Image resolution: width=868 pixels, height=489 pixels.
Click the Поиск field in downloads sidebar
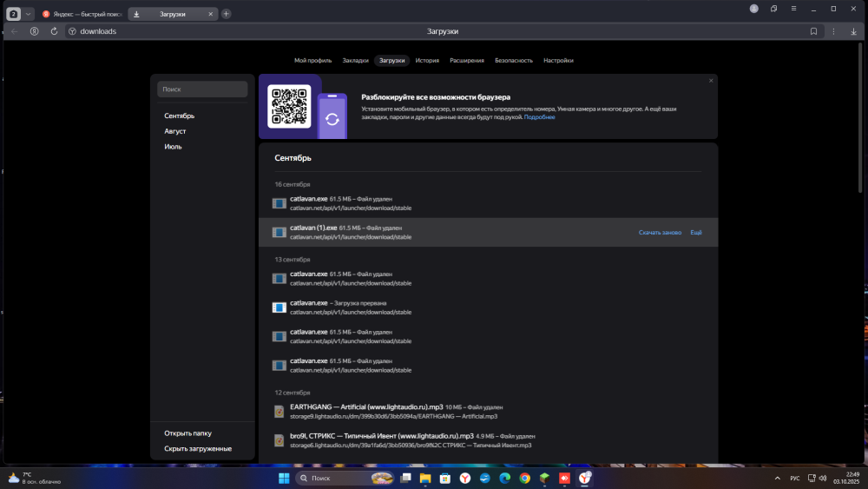click(x=202, y=89)
